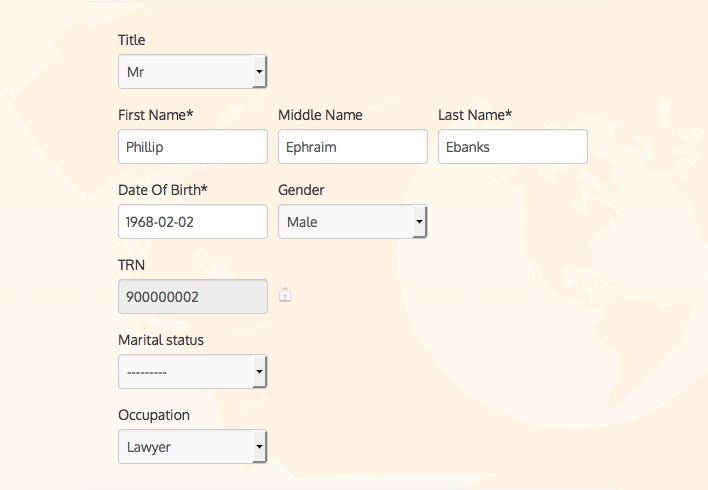This screenshot has height=490, width=708.
Task: Open the Title dropdown showing Mr
Action: pos(192,72)
